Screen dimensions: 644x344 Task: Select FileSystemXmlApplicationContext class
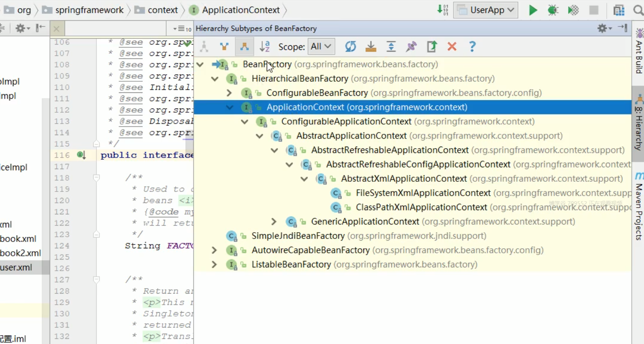pyautogui.click(x=423, y=193)
